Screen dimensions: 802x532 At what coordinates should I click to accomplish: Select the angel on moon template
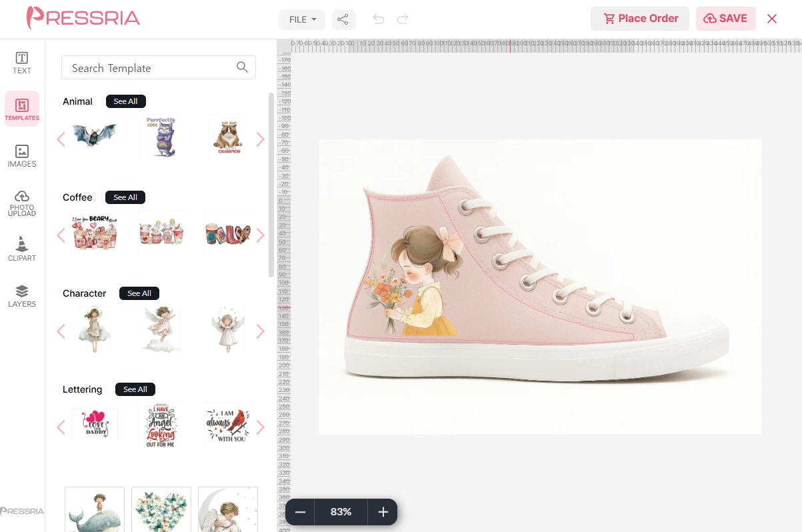[x=228, y=509]
